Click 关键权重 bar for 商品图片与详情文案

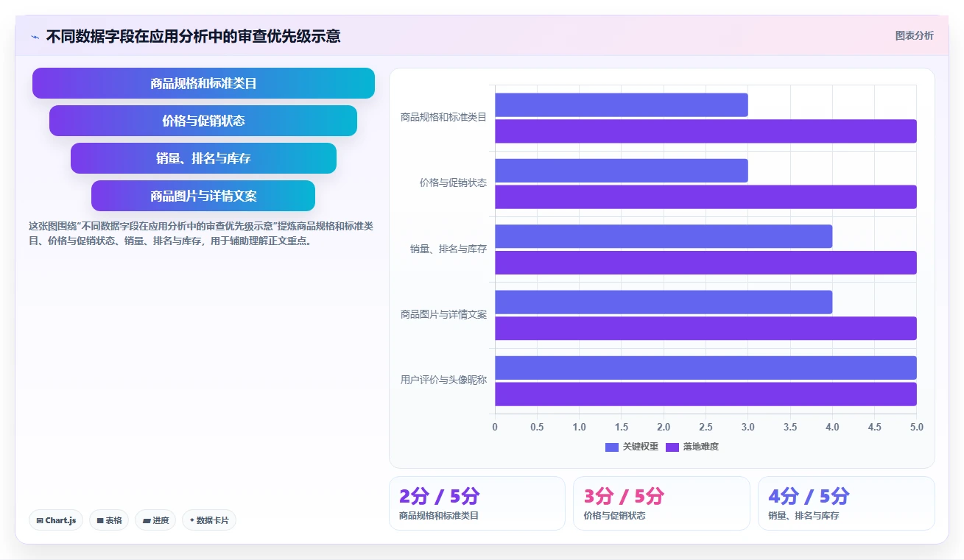[664, 302]
